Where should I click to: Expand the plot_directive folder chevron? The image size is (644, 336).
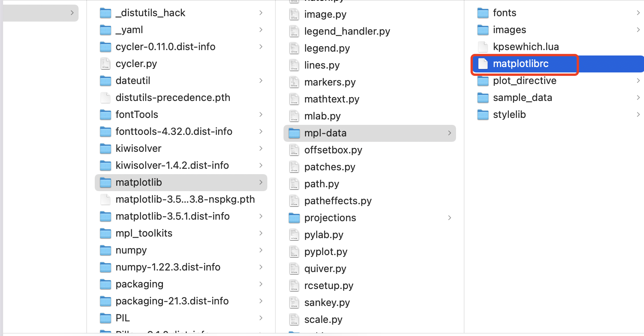pyautogui.click(x=638, y=81)
